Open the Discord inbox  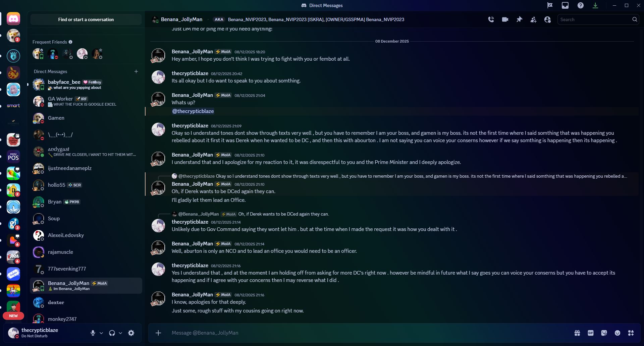click(x=565, y=5)
